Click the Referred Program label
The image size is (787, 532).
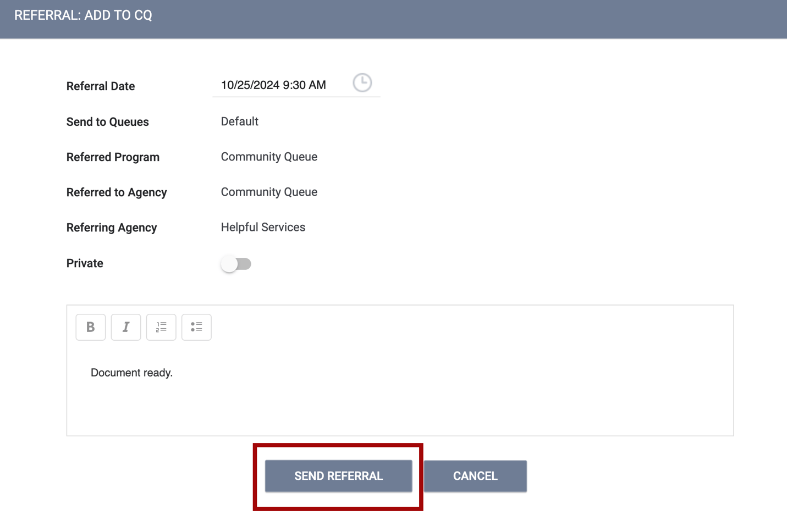pos(113,157)
